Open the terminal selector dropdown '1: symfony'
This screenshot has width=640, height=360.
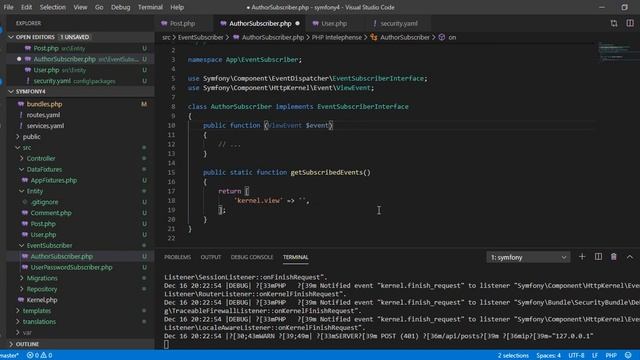point(528,258)
